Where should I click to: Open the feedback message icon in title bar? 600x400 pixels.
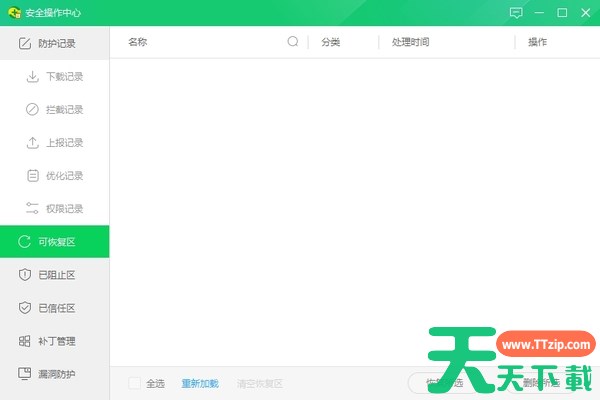coord(516,13)
